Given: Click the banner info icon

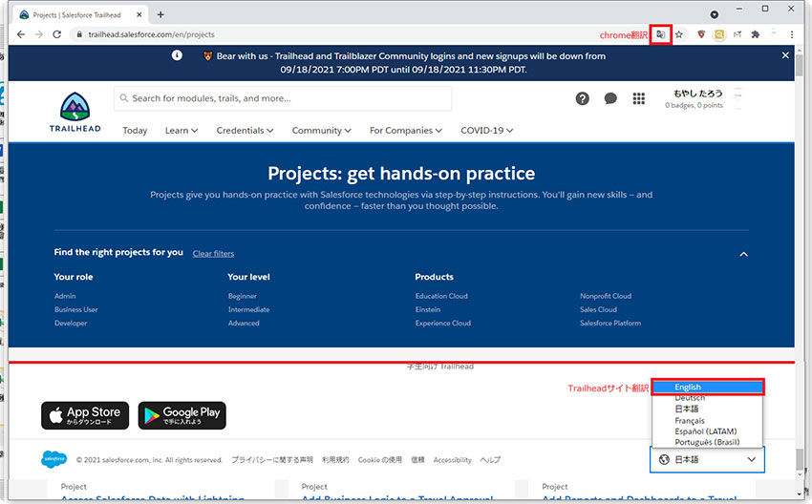Looking at the screenshot, I should (x=177, y=55).
